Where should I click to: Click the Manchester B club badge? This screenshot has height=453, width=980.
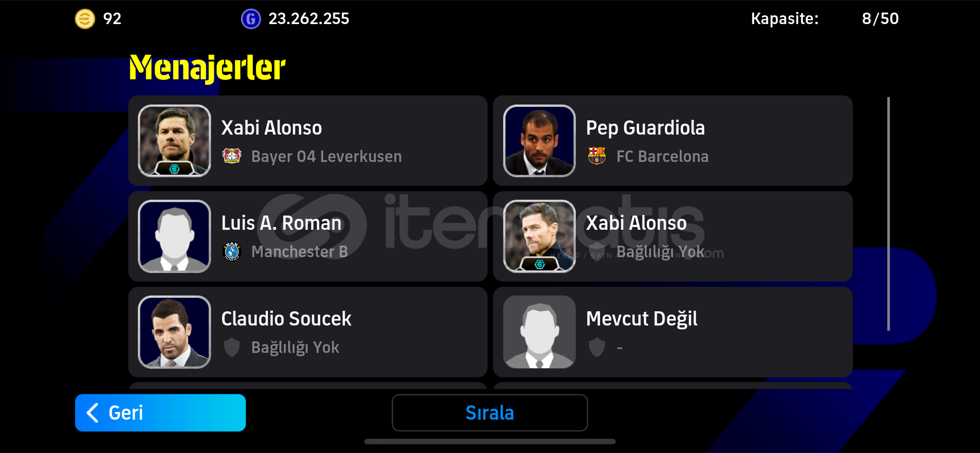232,251
